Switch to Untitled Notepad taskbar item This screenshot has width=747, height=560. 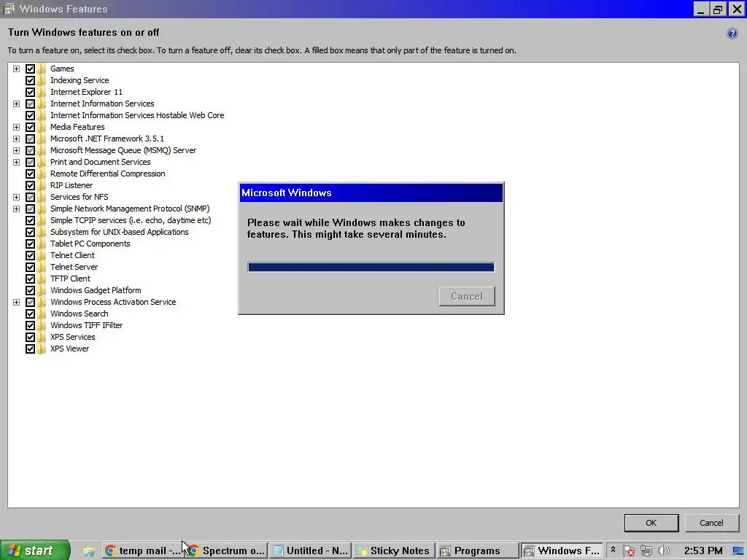tap(311, 551)
